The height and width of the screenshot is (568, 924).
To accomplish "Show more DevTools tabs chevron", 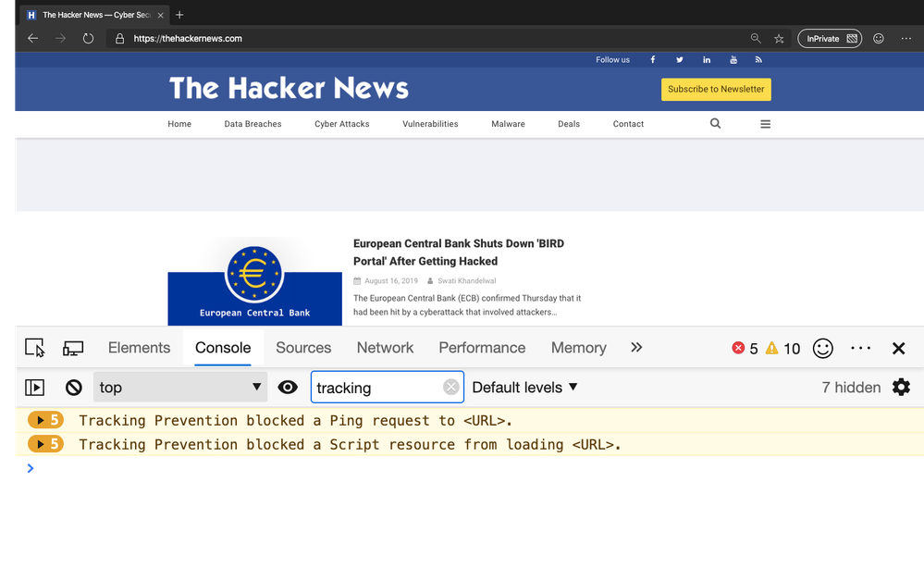I will pos(636,347).
